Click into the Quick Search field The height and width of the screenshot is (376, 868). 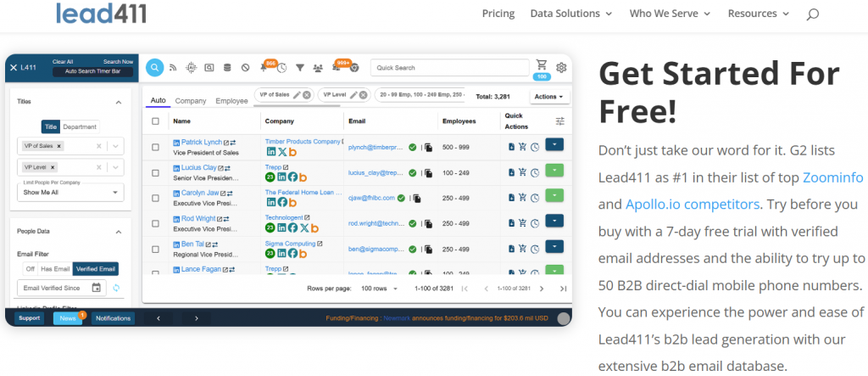point(449,68)
